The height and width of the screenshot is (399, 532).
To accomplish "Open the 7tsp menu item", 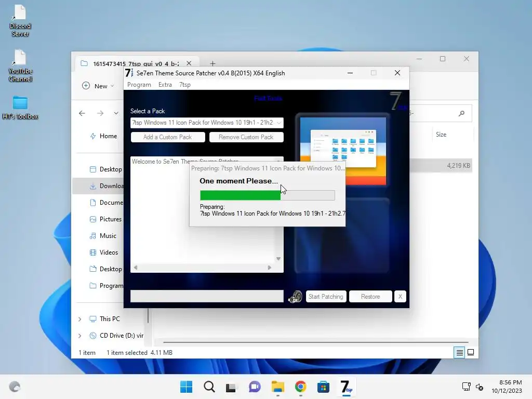I will pyautogui.click(x=184, y=85).
